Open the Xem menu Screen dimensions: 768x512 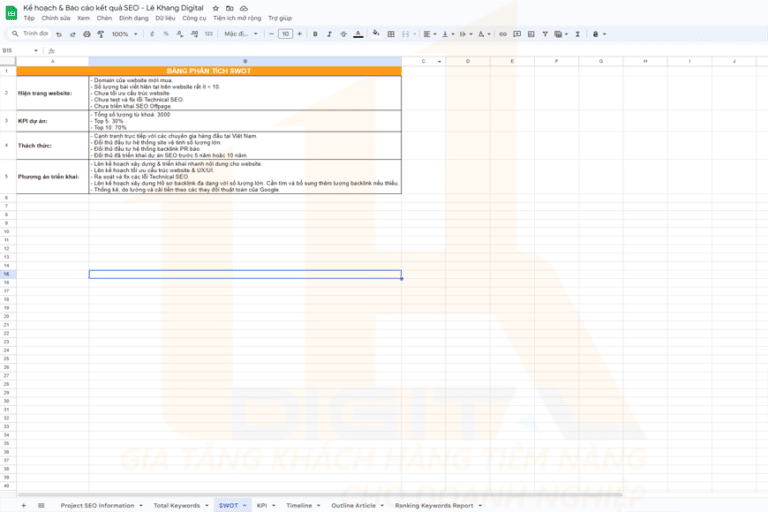(x=83, y=18)
